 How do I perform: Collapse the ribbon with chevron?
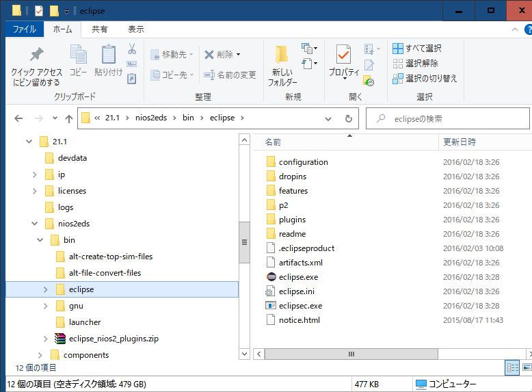click(515, 29)
